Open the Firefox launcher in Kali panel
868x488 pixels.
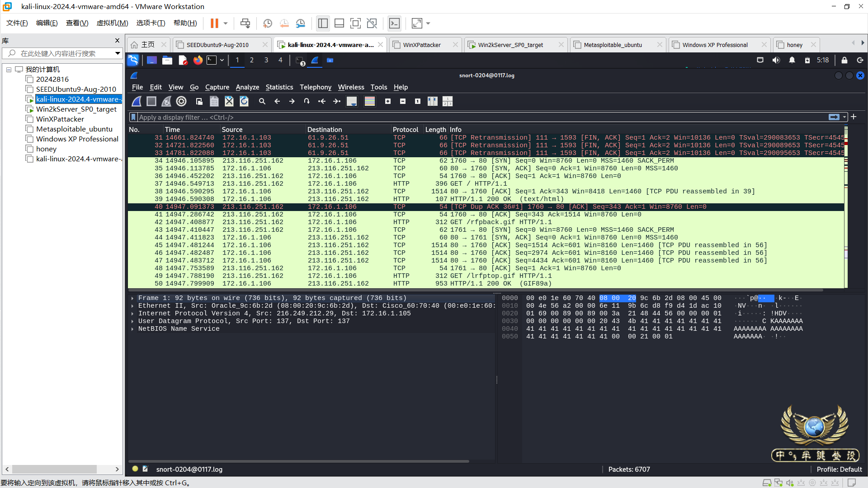[x=198, y=60]
